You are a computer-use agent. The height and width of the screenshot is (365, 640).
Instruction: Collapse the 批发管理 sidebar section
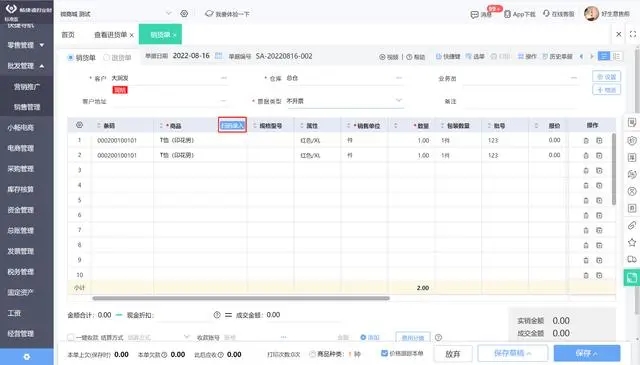27,66
